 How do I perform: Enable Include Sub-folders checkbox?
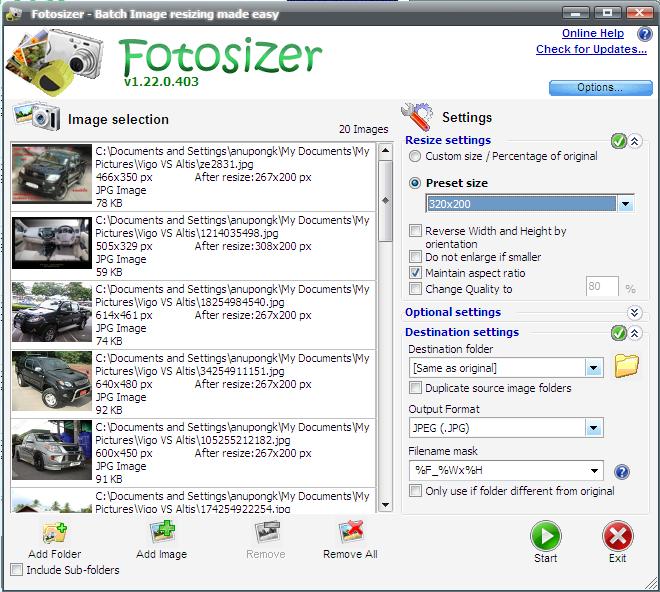tap(16, 570)
